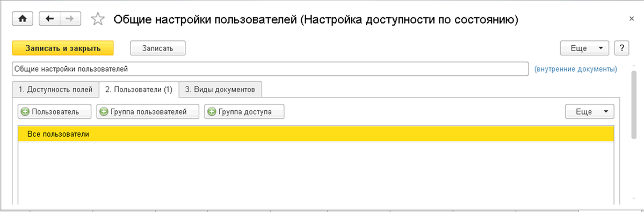Click the green plus next to Пользователь

(x=25, y=111)
